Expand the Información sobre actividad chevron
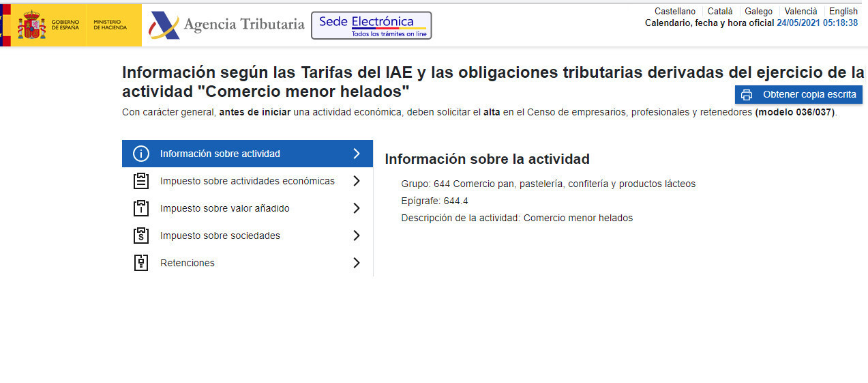The image size is (868, 383). click(356, 154)
